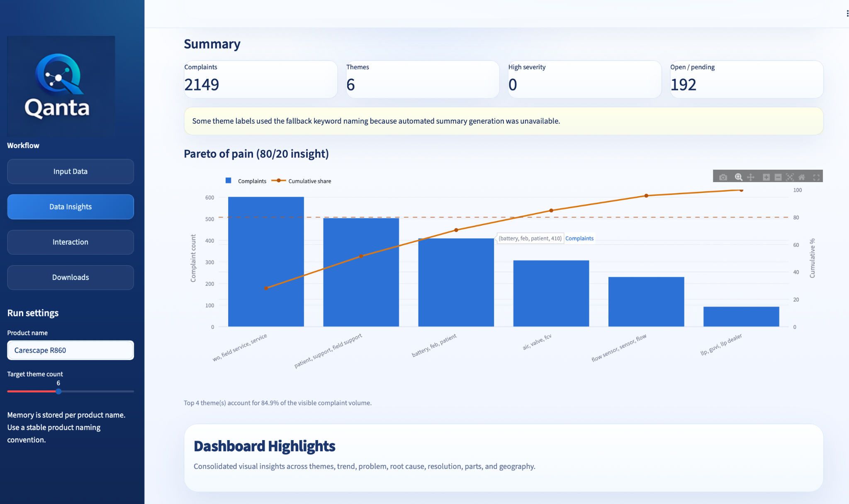Go to the Input Data workflow step
Image resolution: width=849 pixels, height=504 pixels.
(x=71, y=171)
